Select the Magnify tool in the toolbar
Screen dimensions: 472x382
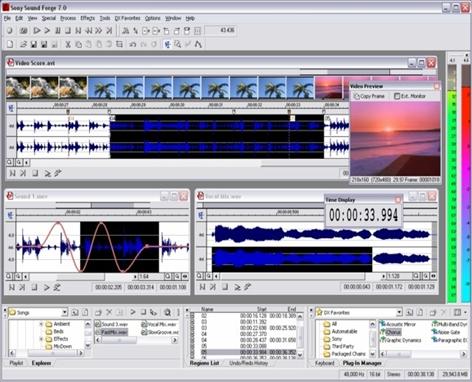(178, 44)
